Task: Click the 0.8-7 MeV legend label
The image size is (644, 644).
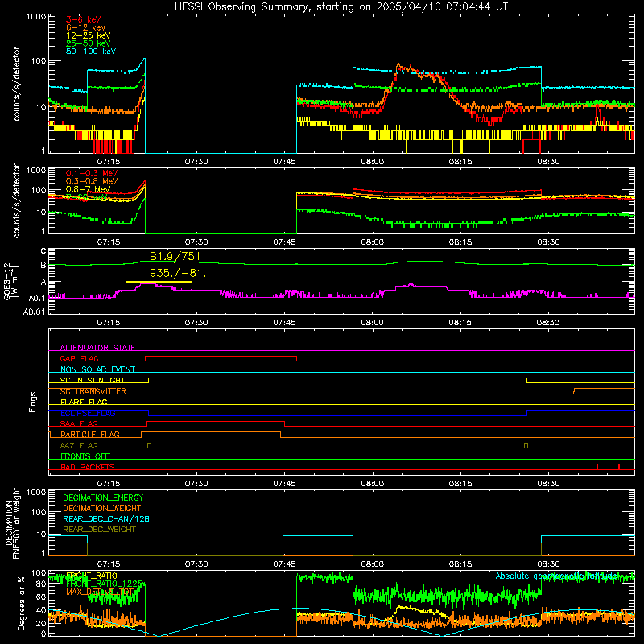Action: (x=88, y=189)
